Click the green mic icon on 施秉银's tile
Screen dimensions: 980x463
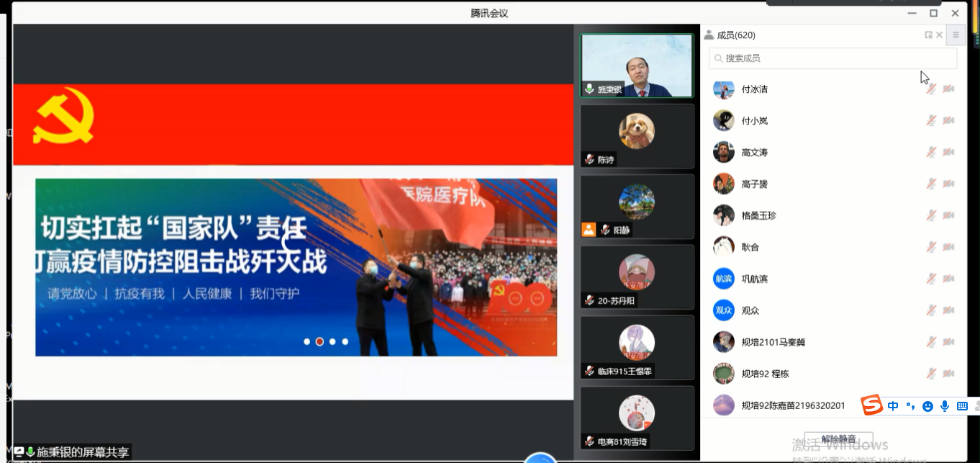coord(589,89)
